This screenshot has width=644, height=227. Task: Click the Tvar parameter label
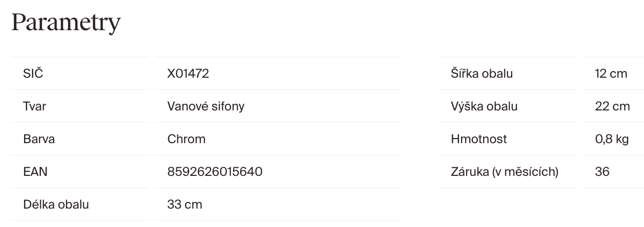(35, 106)
